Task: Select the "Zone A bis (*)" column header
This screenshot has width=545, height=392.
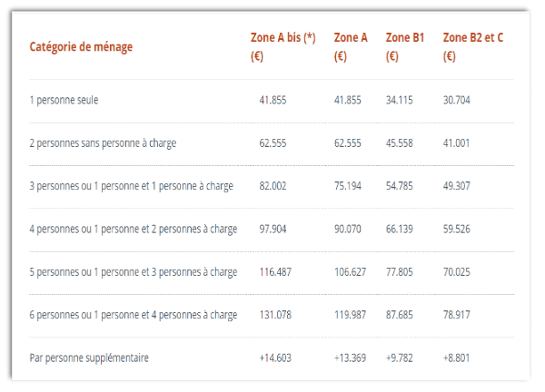Action: pyautogui.click(x=284, y=38)
